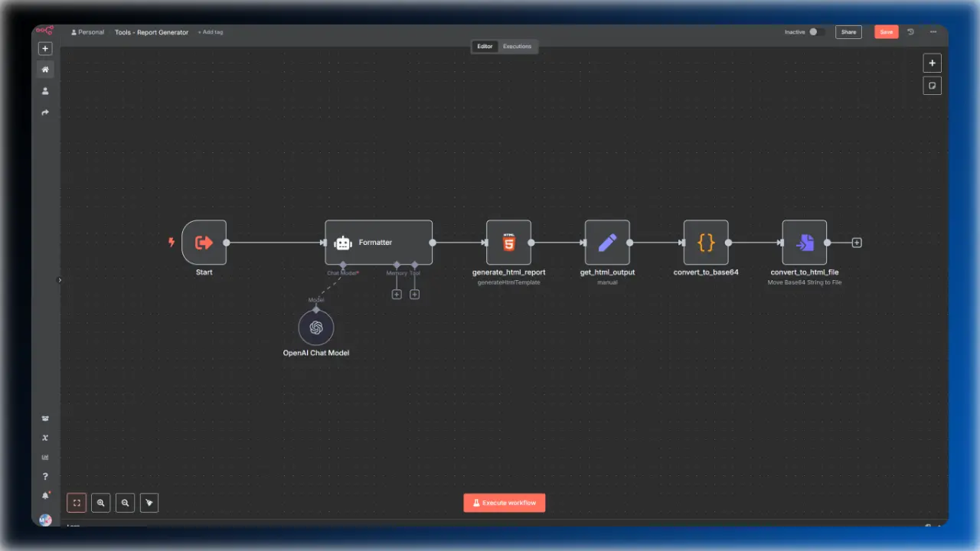This screenshot has height=551, width=980.
Task: Click the Formatter agent node
Action: tap(378, 243)
